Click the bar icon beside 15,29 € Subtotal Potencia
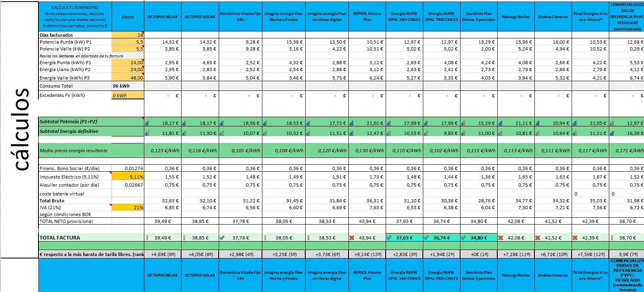 coord(462,123)
